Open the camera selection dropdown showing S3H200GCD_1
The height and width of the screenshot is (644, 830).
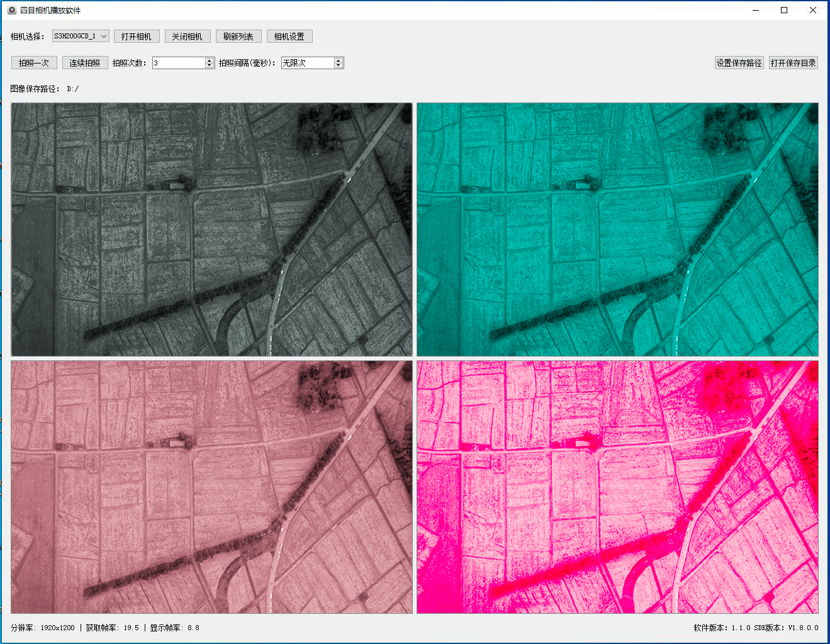(81, 36)
